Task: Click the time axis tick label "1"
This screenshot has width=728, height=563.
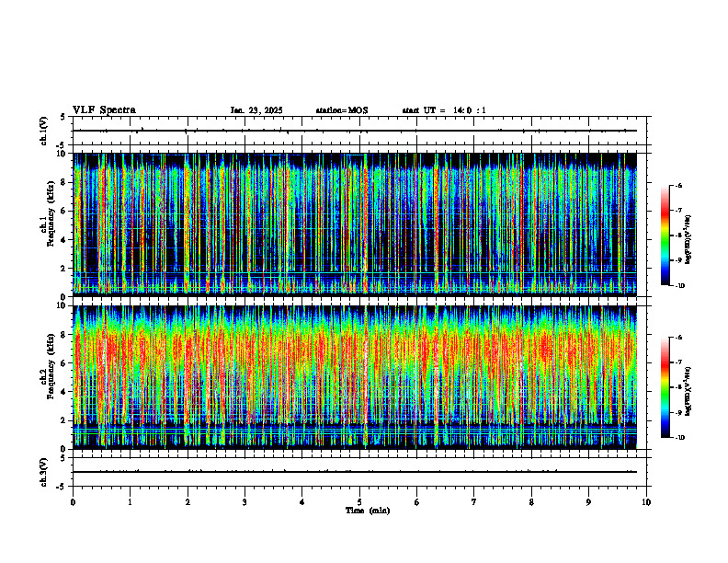Action: click(130, 502)
